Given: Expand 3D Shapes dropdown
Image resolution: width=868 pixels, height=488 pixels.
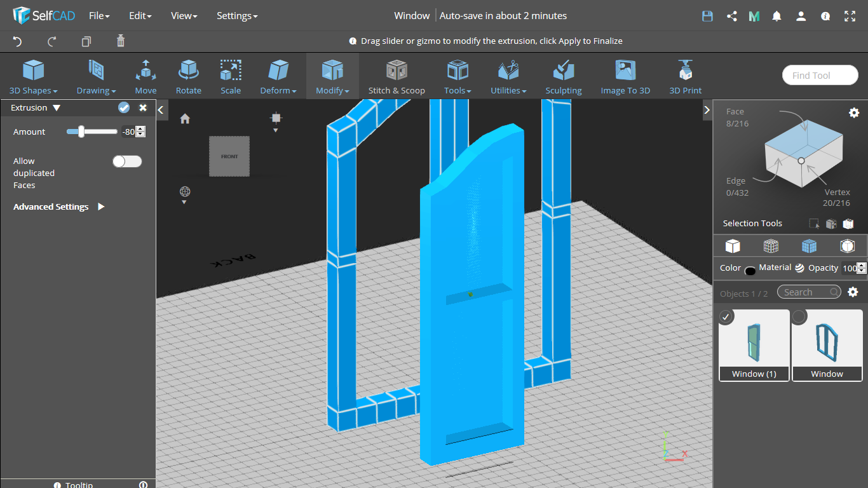Looking at the screenshot, I should pos(33,76).
